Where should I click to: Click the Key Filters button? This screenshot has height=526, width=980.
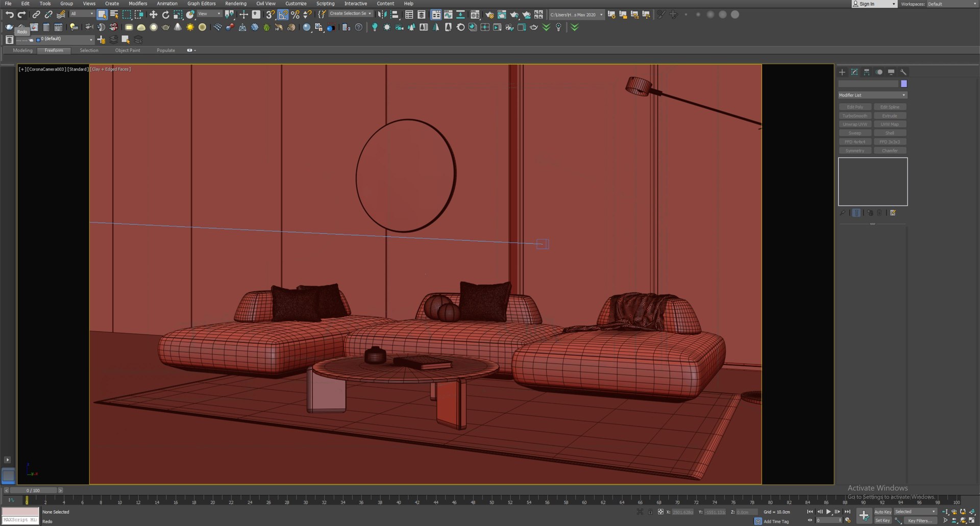tap(920, 521)
